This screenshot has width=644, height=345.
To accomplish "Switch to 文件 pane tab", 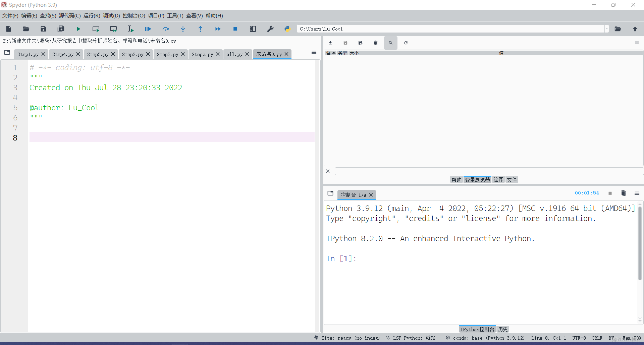I will [x=512, y=180].
